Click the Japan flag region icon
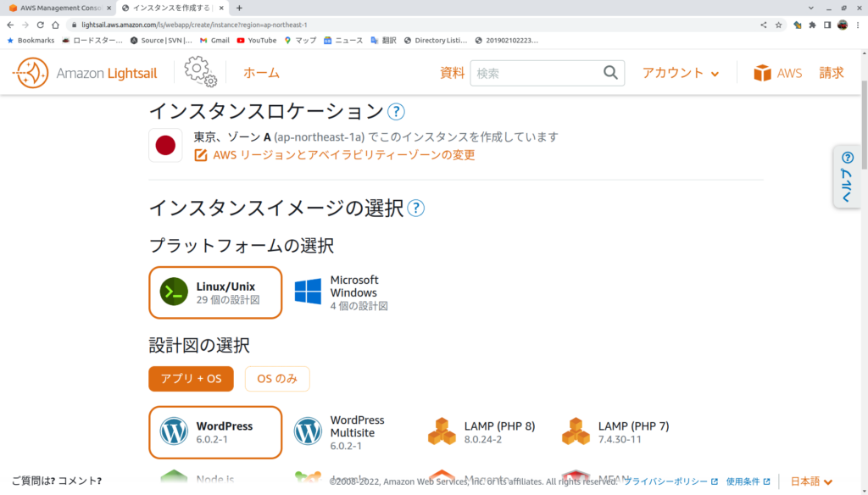The height and width of the screenshot is (495, 868). coord(165,146)
